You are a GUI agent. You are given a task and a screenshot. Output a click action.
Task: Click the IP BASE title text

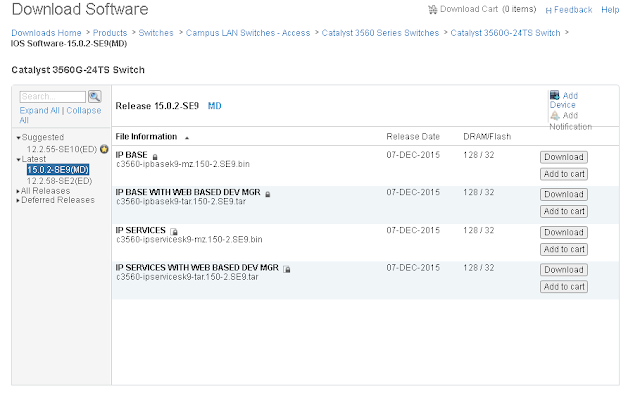pyautogui.click(x=131, y=155)
